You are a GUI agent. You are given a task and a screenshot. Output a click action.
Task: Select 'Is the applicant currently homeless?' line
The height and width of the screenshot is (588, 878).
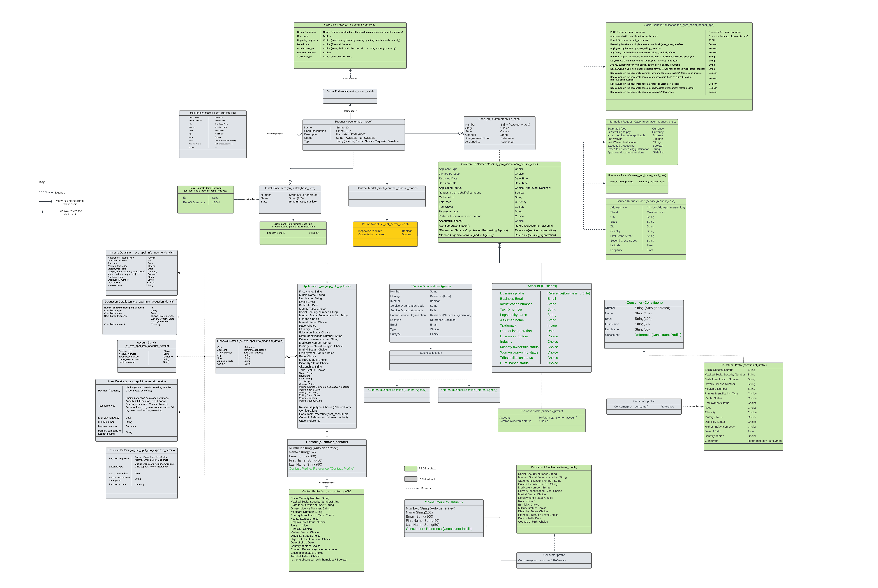pyautogui.click(x=319, y=560)
